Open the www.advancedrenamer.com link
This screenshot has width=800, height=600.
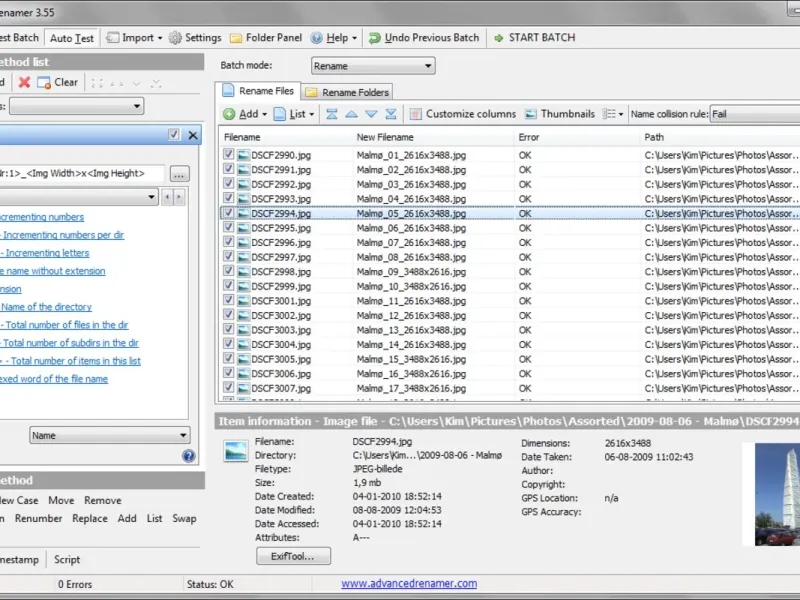tap(409, 583)
